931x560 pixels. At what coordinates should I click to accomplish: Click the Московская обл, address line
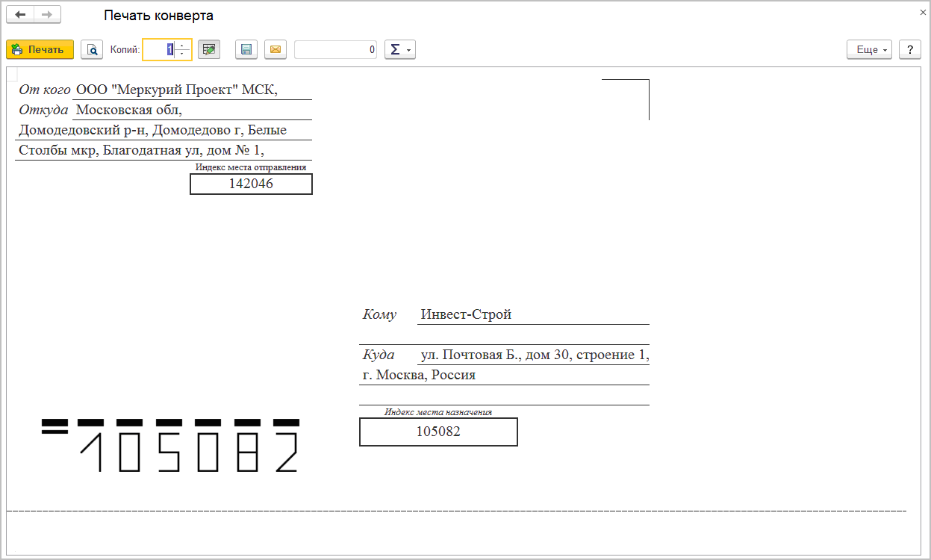[x=129, y=110]
